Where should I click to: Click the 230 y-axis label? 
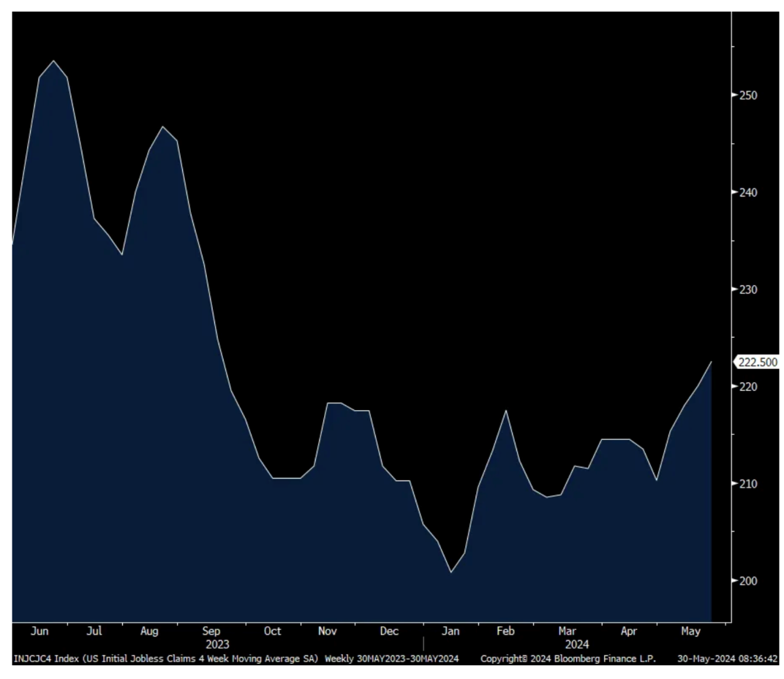(748, 289)
